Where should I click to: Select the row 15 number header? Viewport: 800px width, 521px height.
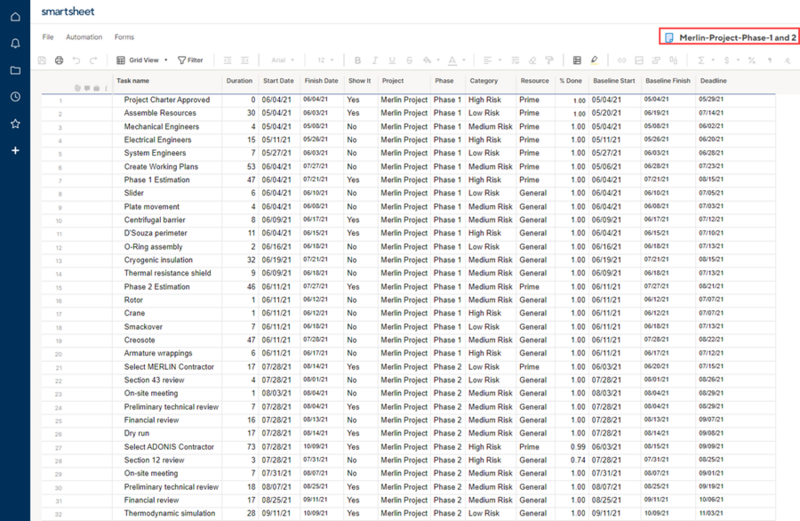59,287
